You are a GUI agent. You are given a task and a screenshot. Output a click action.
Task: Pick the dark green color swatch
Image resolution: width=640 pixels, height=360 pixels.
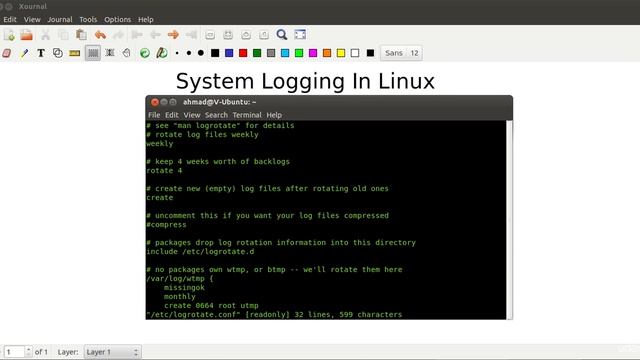point(257,53)
